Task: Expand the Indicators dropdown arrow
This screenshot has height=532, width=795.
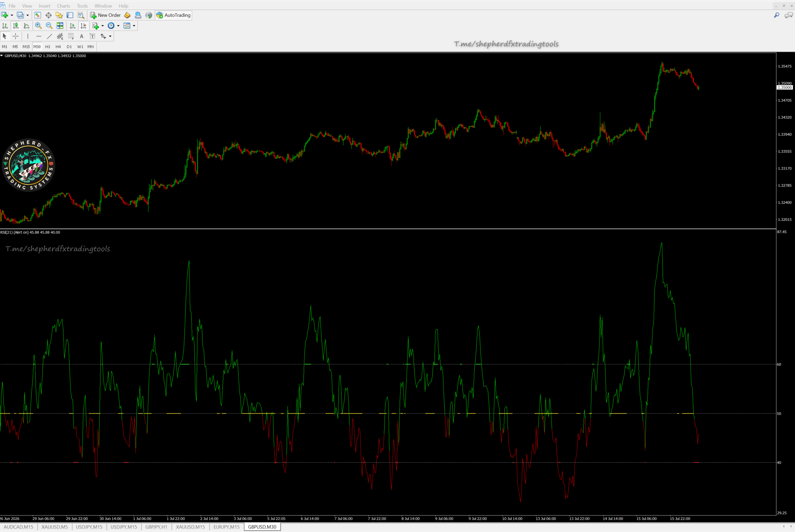Action: click(102, 26)
